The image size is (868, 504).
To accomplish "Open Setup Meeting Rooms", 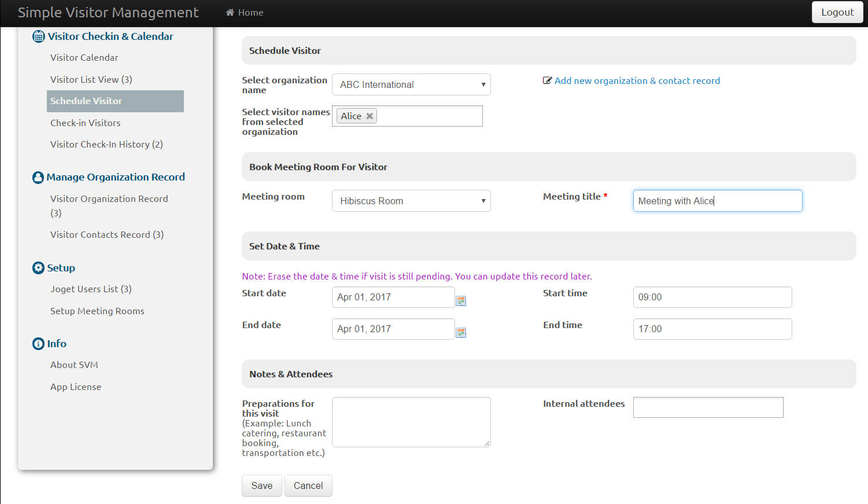I will click(x=97, y=311).
